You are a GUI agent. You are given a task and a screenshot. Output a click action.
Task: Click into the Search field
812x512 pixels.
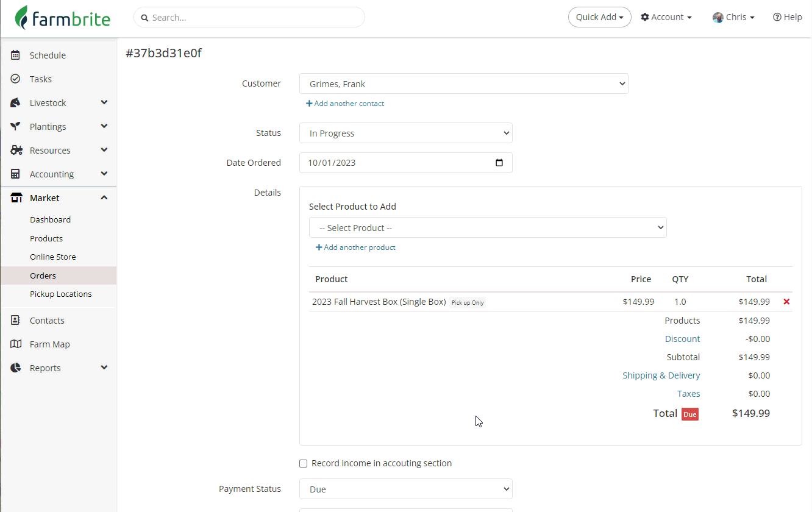point(250,18)
